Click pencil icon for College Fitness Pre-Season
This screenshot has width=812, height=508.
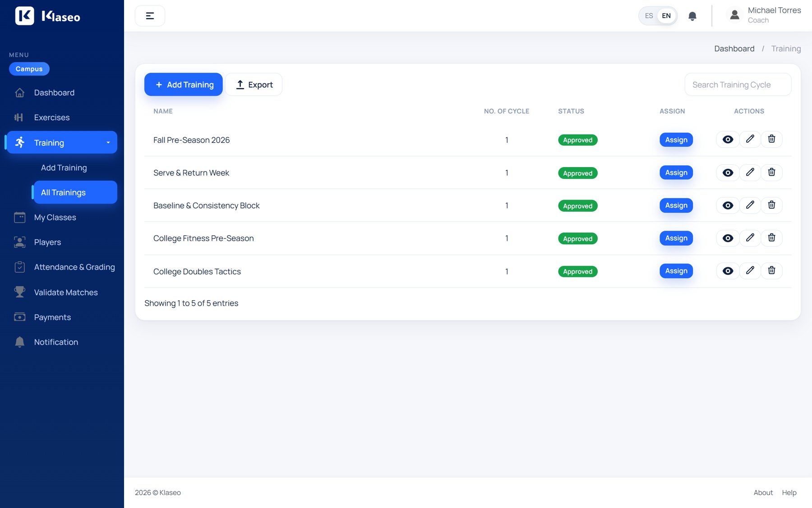pos(750,238)
